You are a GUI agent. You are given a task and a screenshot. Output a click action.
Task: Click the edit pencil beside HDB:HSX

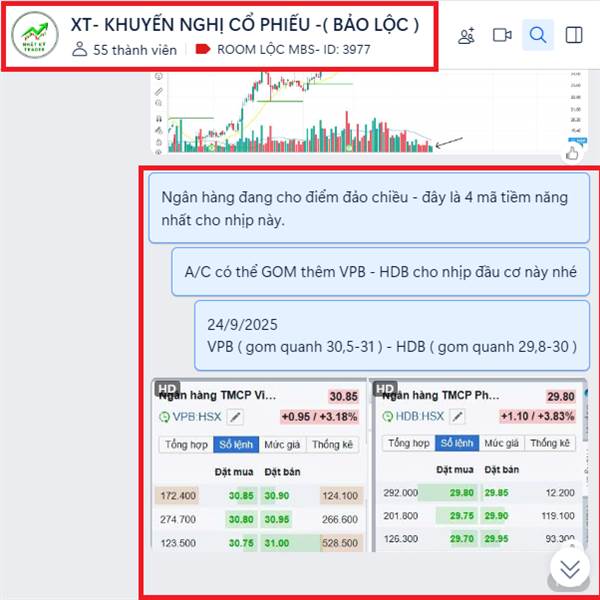457,416
